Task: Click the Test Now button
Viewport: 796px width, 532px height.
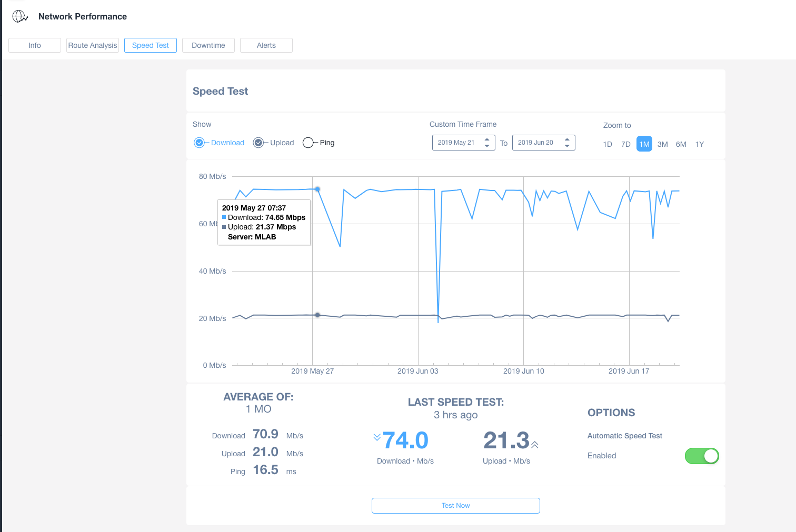Action: [456, 506]
